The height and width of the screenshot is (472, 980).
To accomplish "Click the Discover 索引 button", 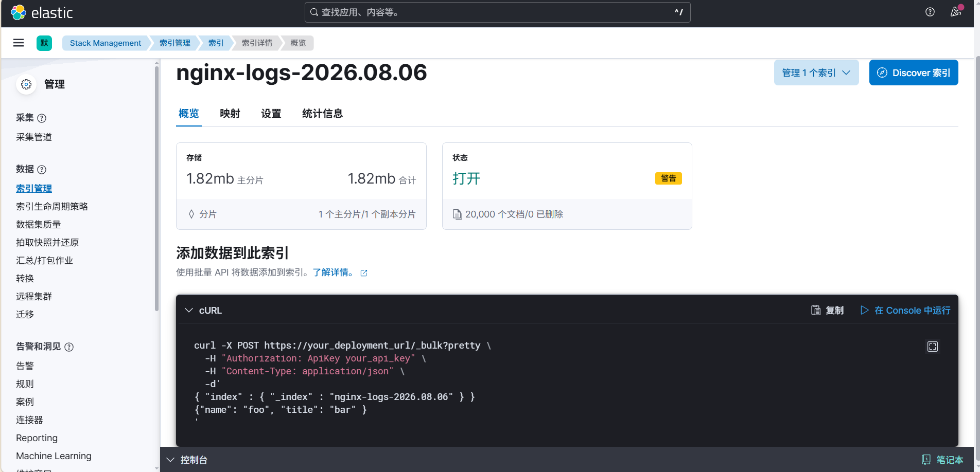I will tap(914, 72).
